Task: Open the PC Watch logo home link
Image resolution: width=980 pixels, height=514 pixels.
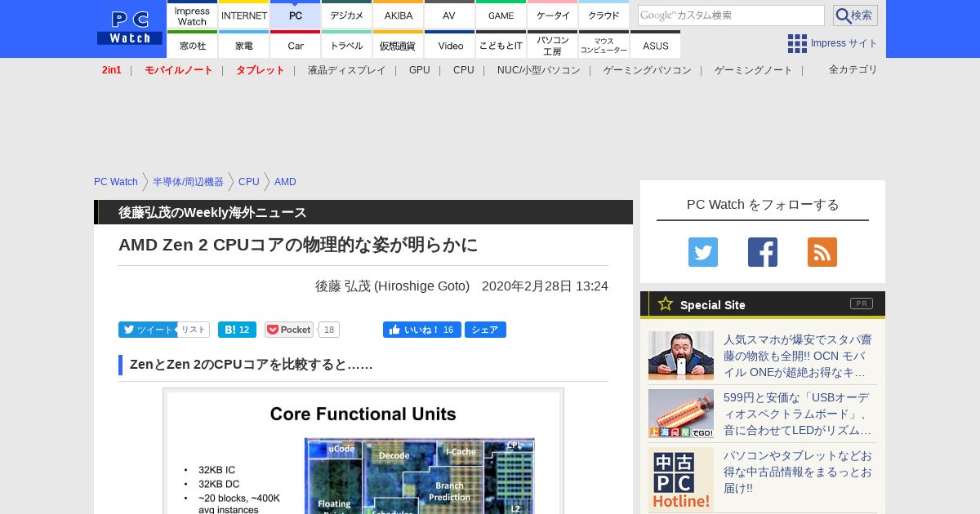Action: [130, 28]
